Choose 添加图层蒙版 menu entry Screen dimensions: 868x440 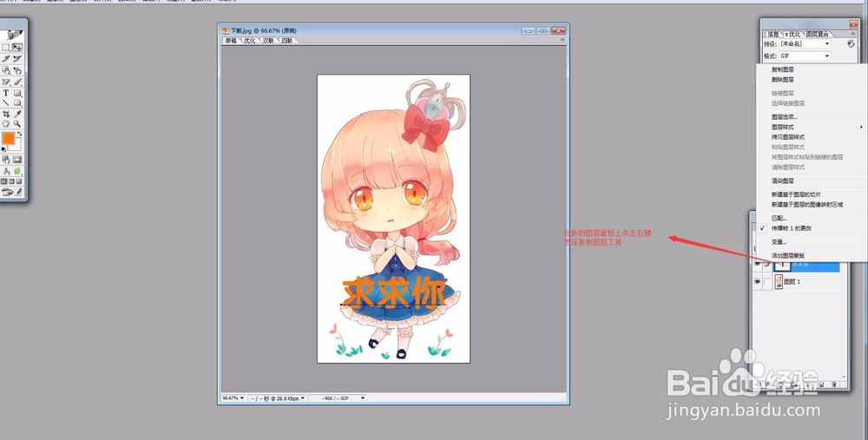[x=788, y=256]
